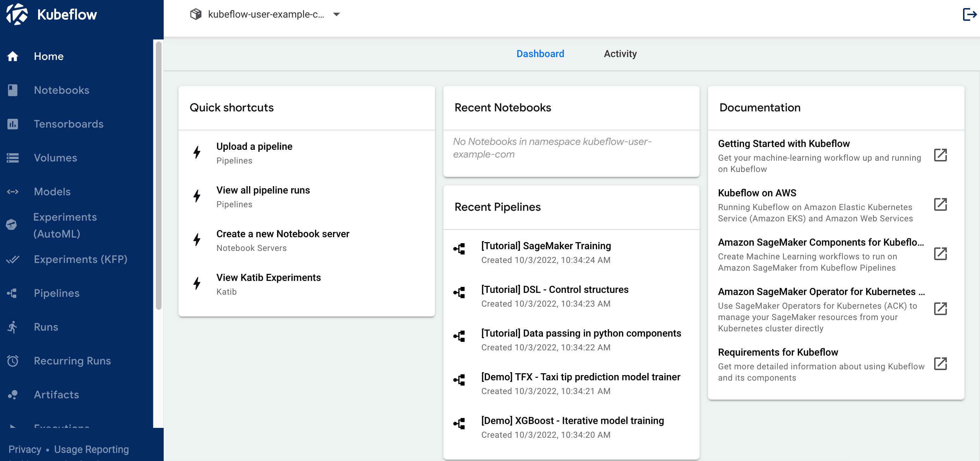Image resolution: width=980 pixels, height=461 pixels.
Task: Open external link icon for Requirements for Kubeflow
Action: [940, 364]
